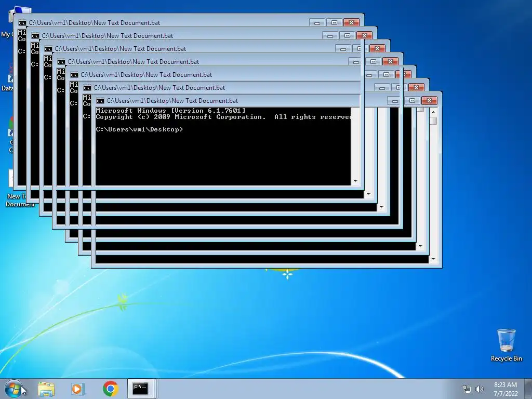Click the title-bar cmd icon of the fourth cascaded window
The width and height of the screenshot is (532, 399).
point(61,62)
